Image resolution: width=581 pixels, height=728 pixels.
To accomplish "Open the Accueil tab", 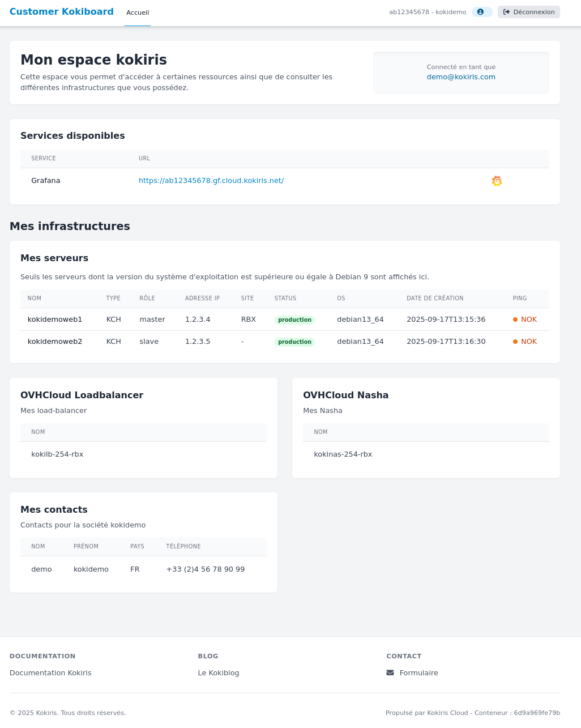I will point(138,12).
